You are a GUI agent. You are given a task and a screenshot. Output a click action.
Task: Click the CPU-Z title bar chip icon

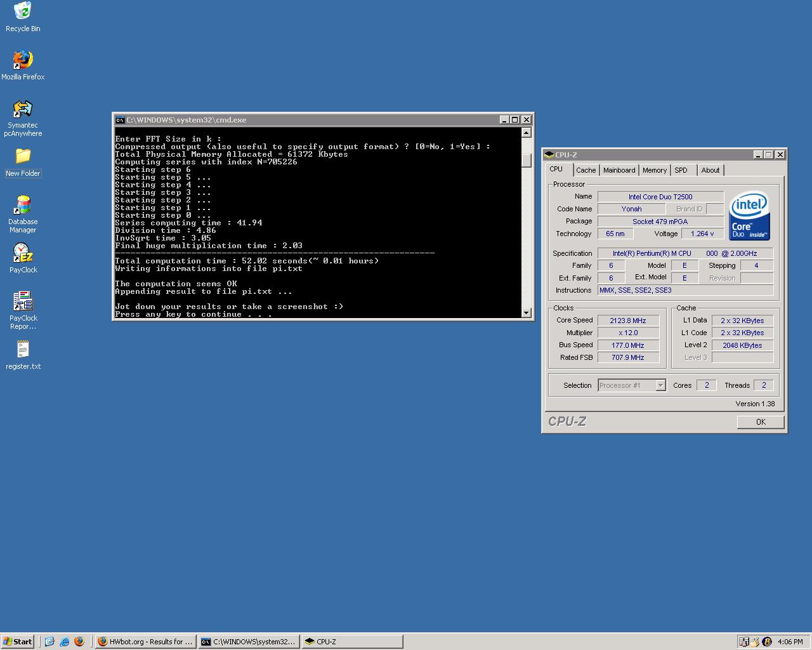tap(549, 154)
